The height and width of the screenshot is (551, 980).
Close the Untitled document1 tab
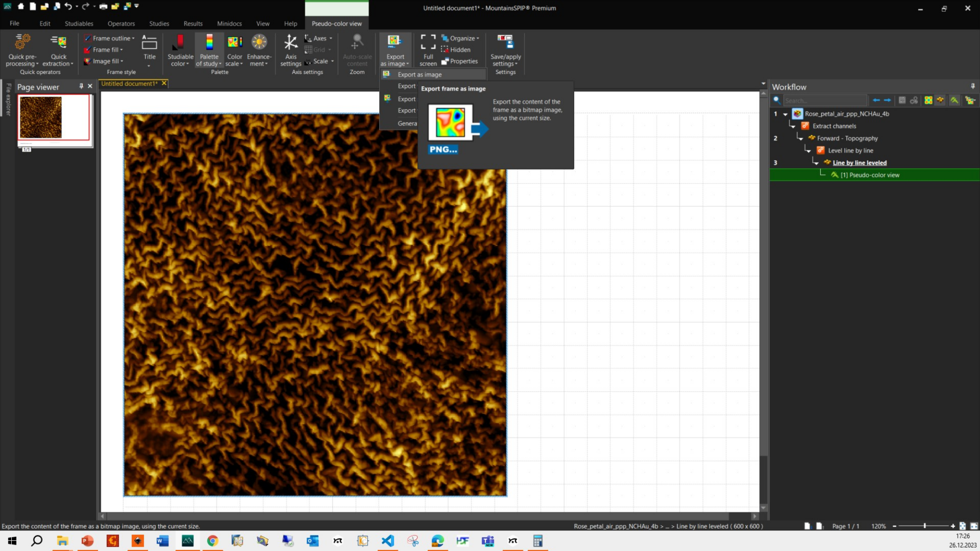point(164,83)
